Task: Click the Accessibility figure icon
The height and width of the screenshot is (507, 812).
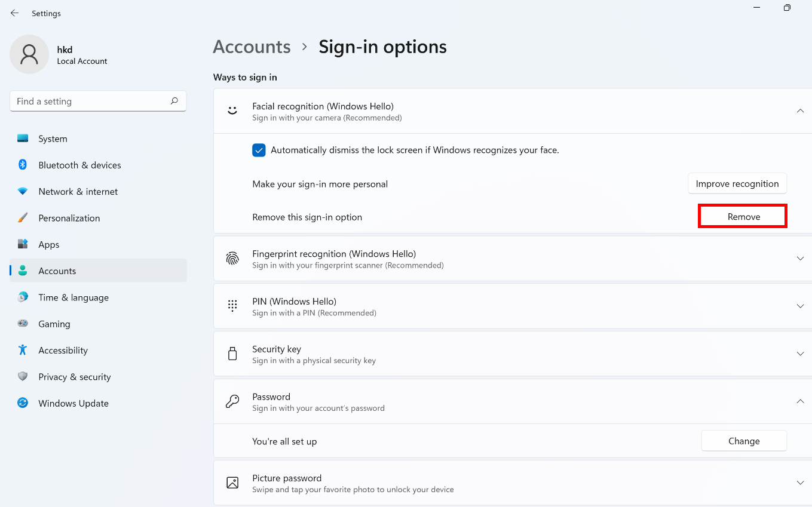Action: (x=23, y=350)
